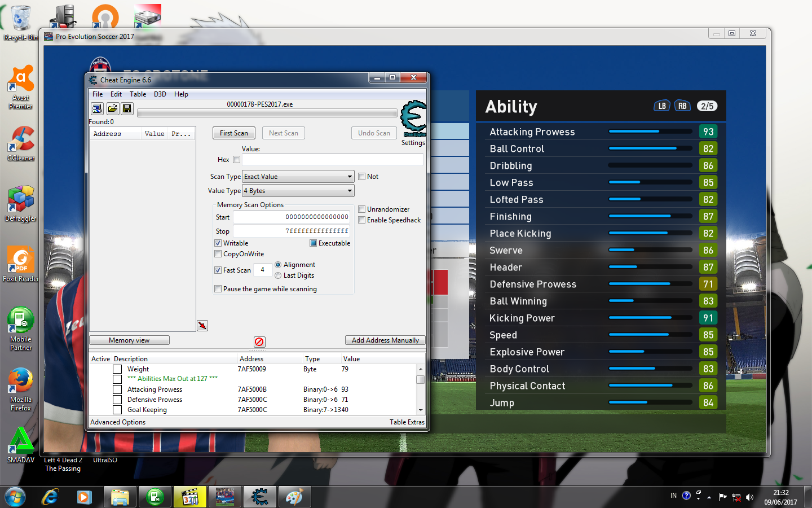Open Foxit Reader desktop icon

click(21, 264)
